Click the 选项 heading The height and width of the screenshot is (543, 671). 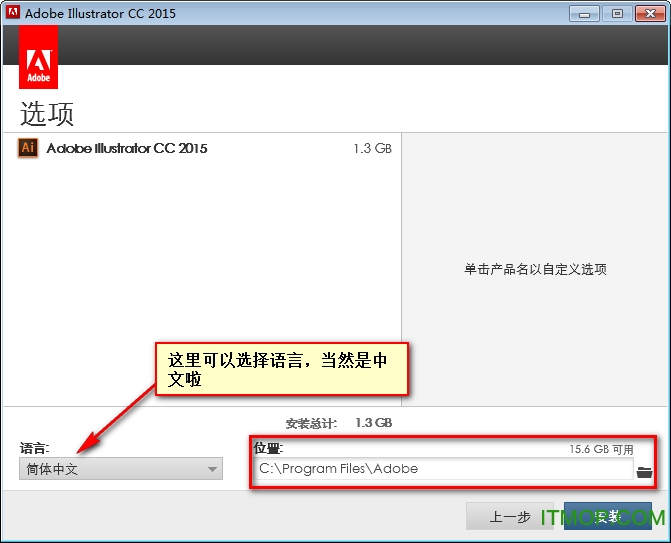(47, 114)
